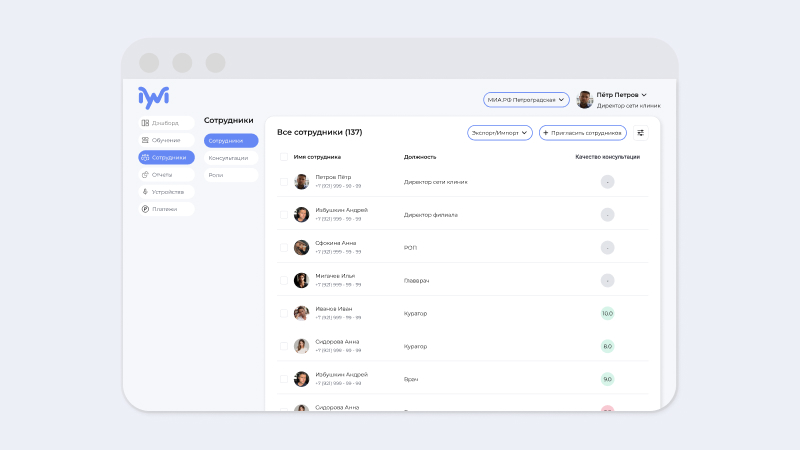Image resolution: width=800 pixels, height=450 pixels.
Task: Open avatar of Офокина Анна row
Action: coord(302,247)
